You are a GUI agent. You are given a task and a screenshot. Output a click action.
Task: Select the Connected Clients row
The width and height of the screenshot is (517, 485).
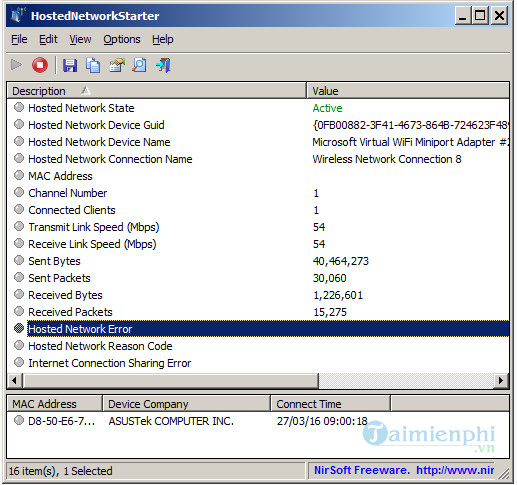click(x=258, y=210)
